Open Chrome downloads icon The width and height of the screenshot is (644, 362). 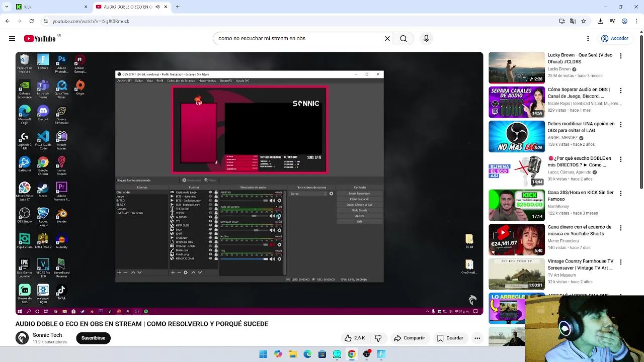(x=600, y=21)
